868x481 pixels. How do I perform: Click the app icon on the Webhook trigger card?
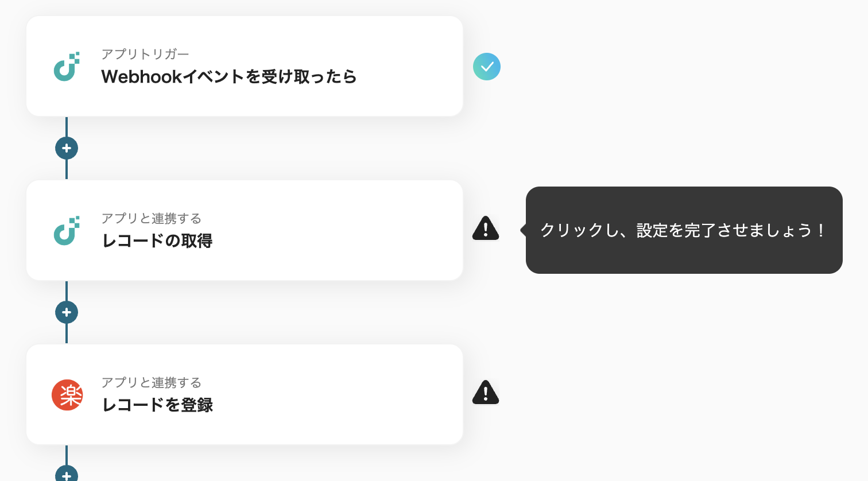tap(67, 66)
